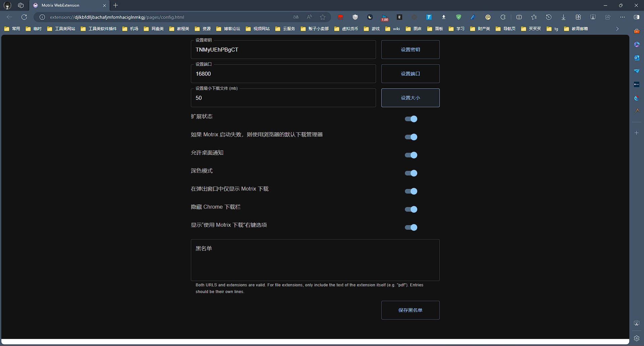The width and height of the screenshot is (644, 346).
Task: Expand the 机场 bookmark folder
Action: 130,29
